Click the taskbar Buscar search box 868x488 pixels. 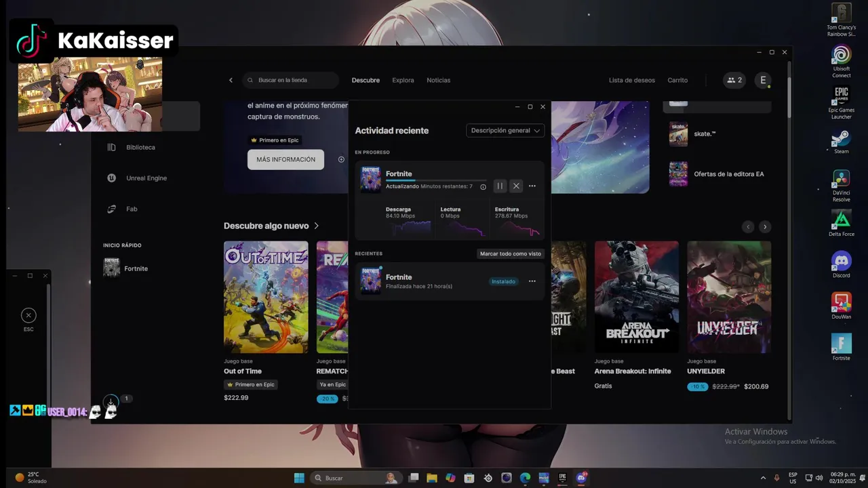pos(356,478)
